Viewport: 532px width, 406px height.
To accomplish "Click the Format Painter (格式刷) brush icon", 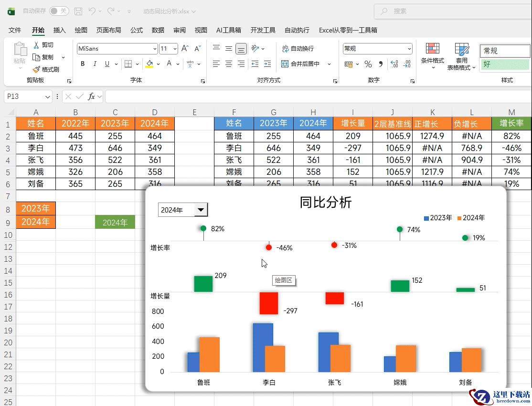I will coord(36,70).
